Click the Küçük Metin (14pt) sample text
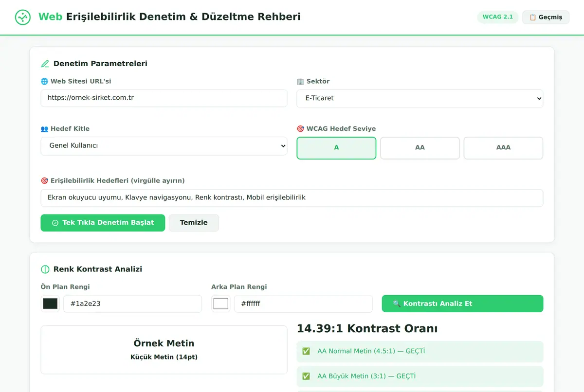584x392 pixels. [164, 357]
